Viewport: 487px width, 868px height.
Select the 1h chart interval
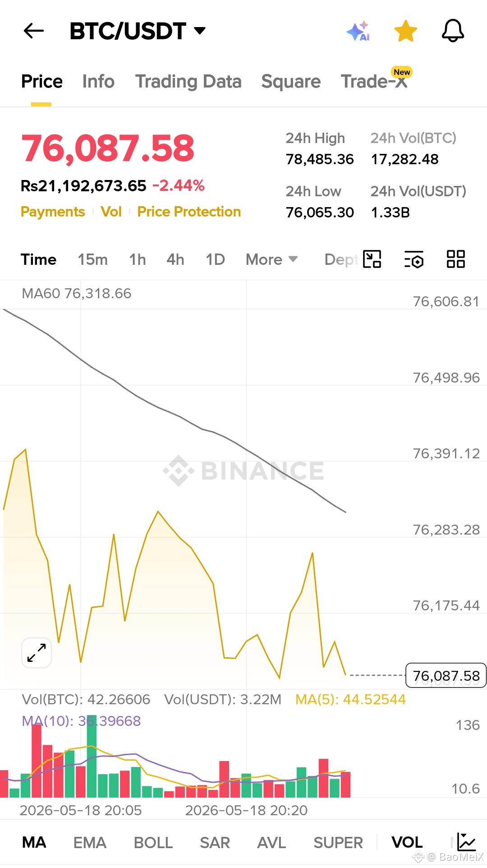[138, 259]
